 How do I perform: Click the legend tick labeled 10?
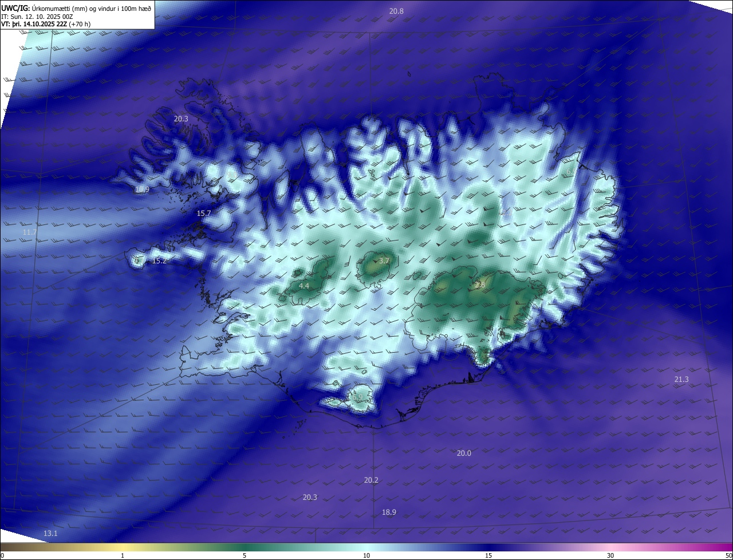pyautogui.click(x=366, y=555)
